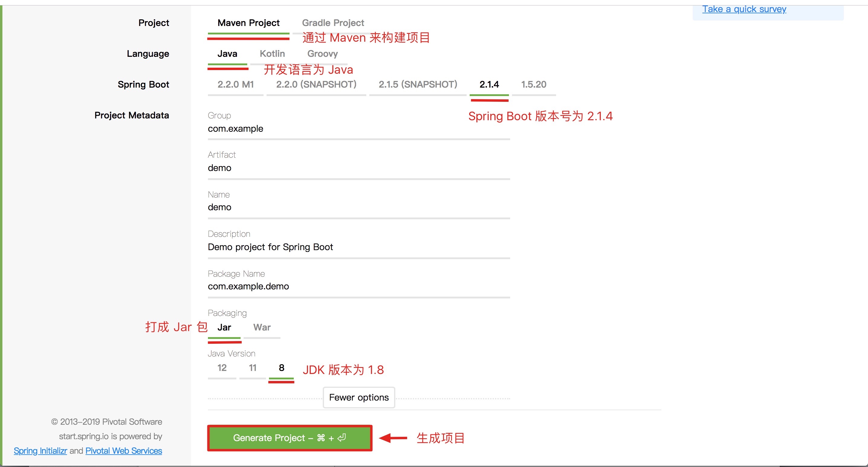Select Spring Boot version 1.5.20
868x467 pixels.
point(533,85)
